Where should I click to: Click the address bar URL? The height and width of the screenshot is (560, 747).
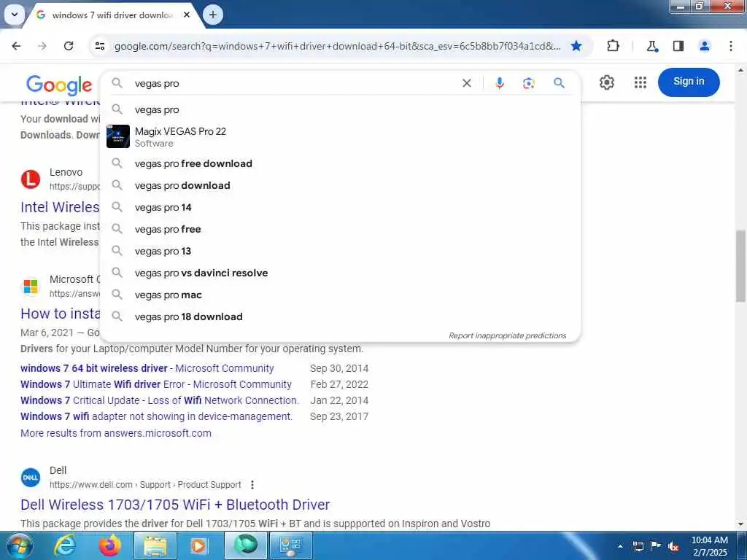pyautogui.click(x=337, y=46)
